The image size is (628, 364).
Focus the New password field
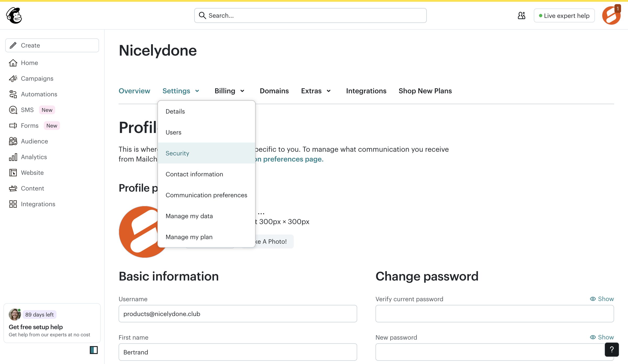click(495, 352)
